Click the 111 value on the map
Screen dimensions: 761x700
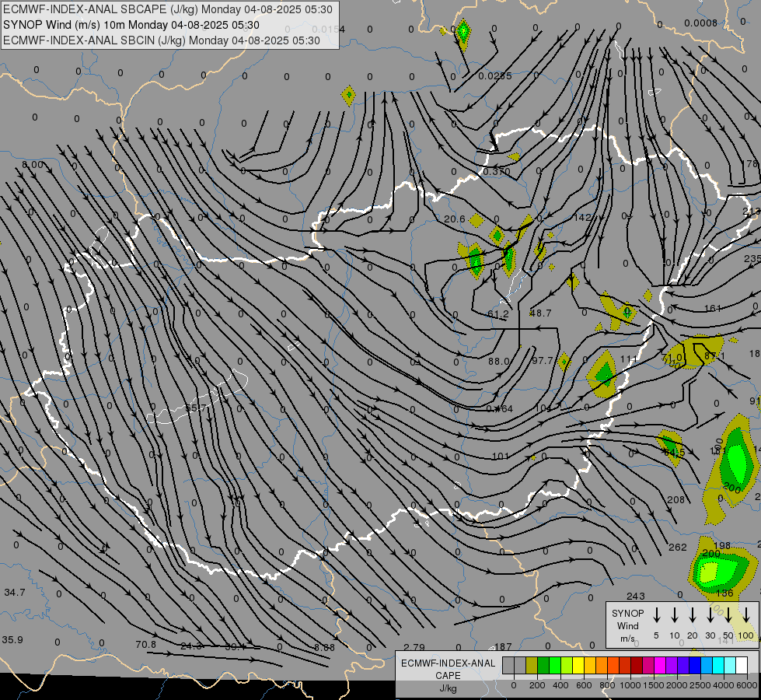[x=629, y=359]
